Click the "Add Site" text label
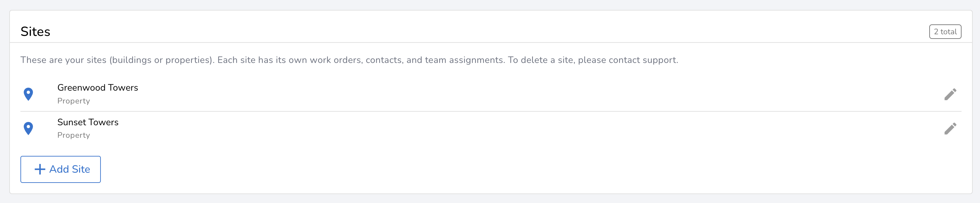This screenshot has width=980, height=203. point(70,169)
